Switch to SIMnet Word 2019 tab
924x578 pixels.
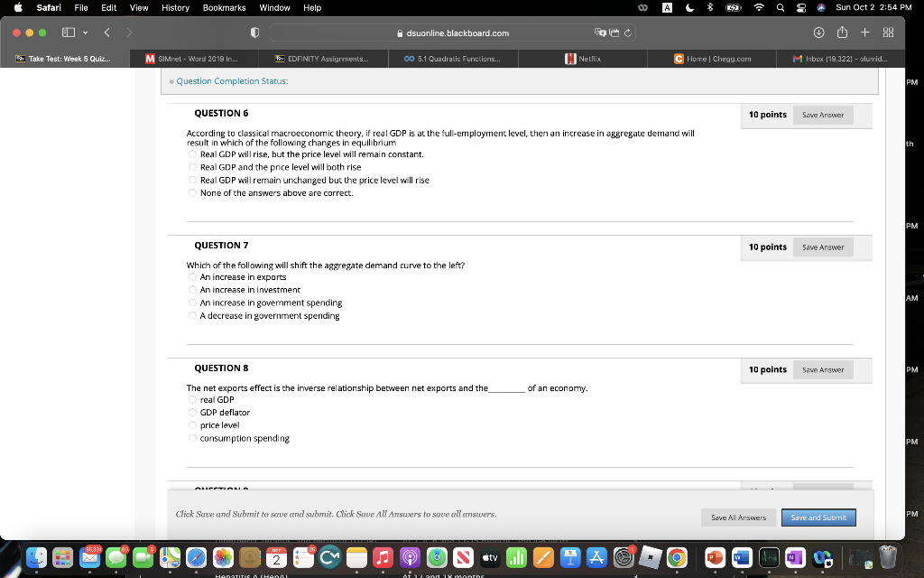(194, 59)
